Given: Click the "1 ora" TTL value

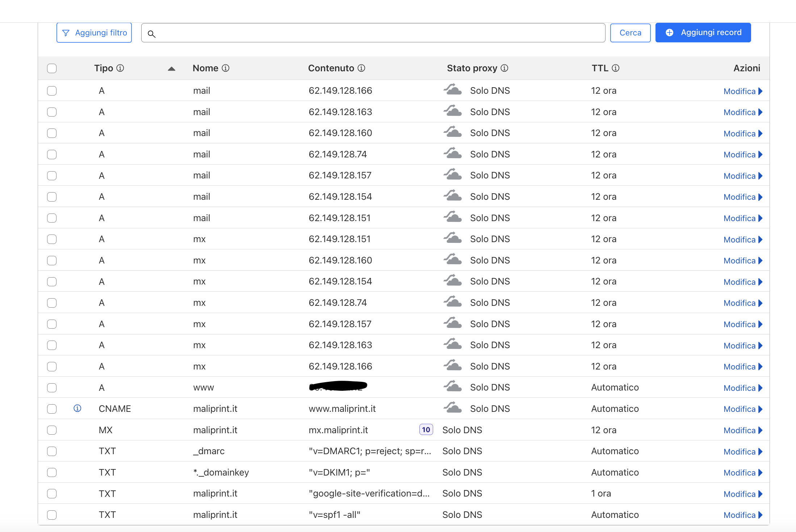Looking at the screenshot, I should coord(601,493).
